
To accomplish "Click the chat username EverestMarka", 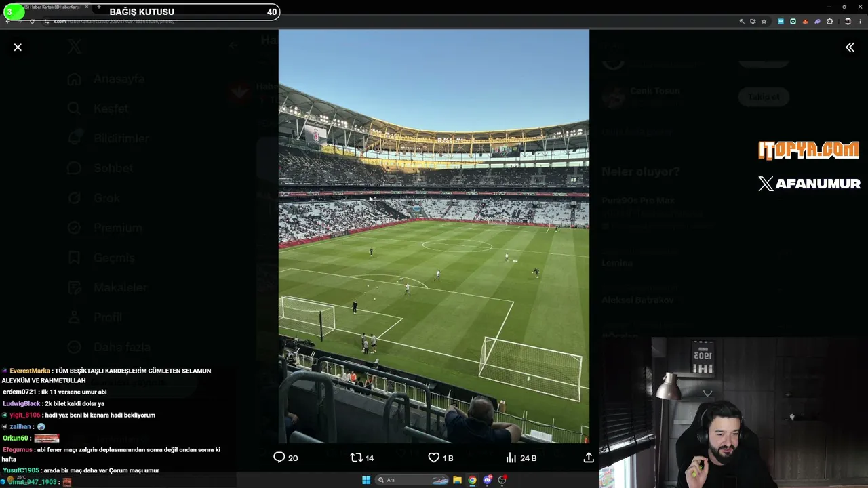I will point(30,371).
